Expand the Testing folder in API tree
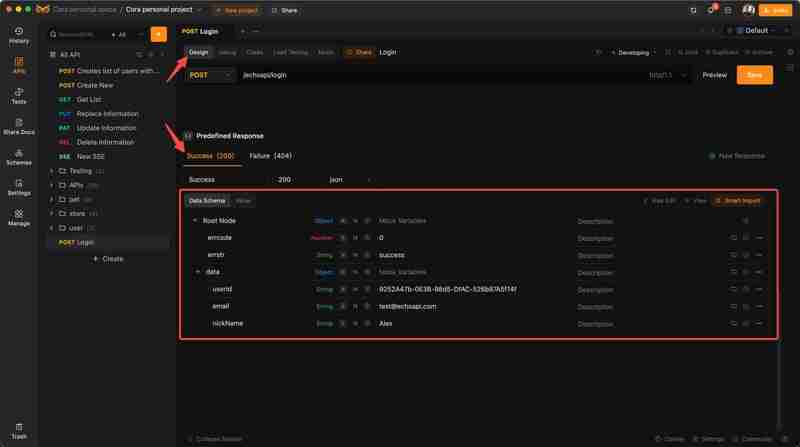The image size is (800, 447). click(x=52, y=171)
